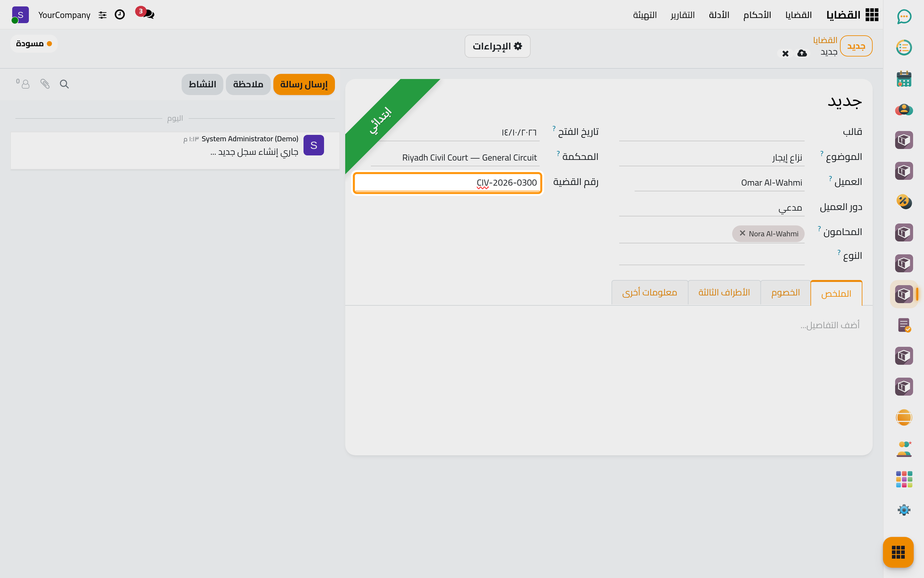Open the discount percent tag sidebar icon
924x578 pixels.
point(904,202)
